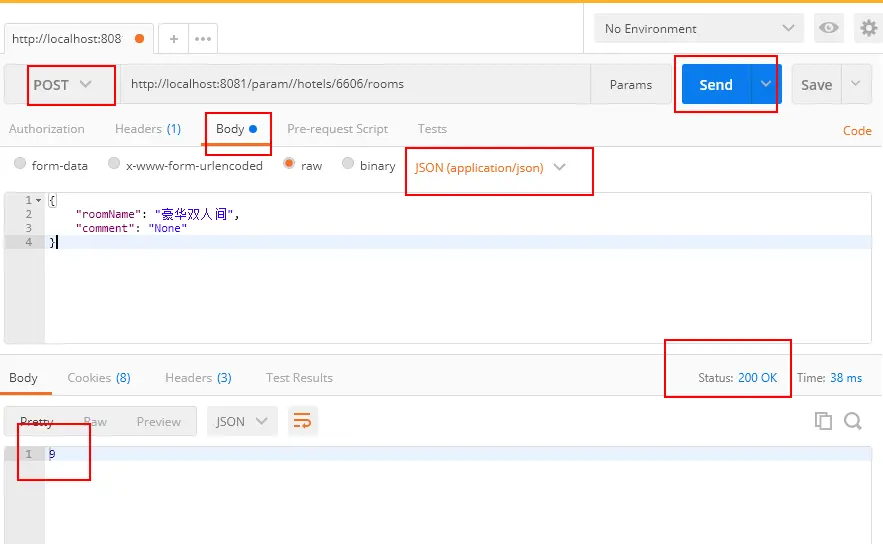This screenshot has width=883, height=544.
Task: Open the Test Results tab
Action: [x=299, y=378]
